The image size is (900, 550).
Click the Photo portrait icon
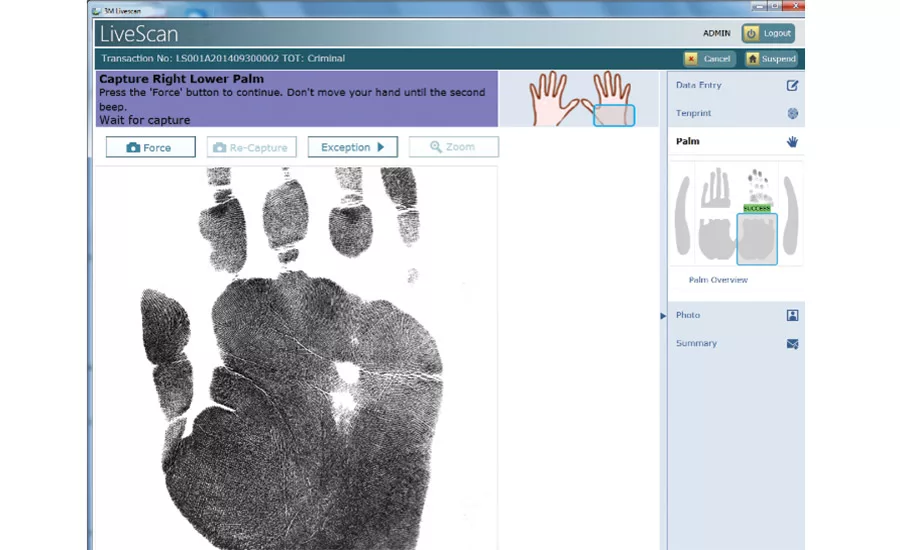pos(792,315)
